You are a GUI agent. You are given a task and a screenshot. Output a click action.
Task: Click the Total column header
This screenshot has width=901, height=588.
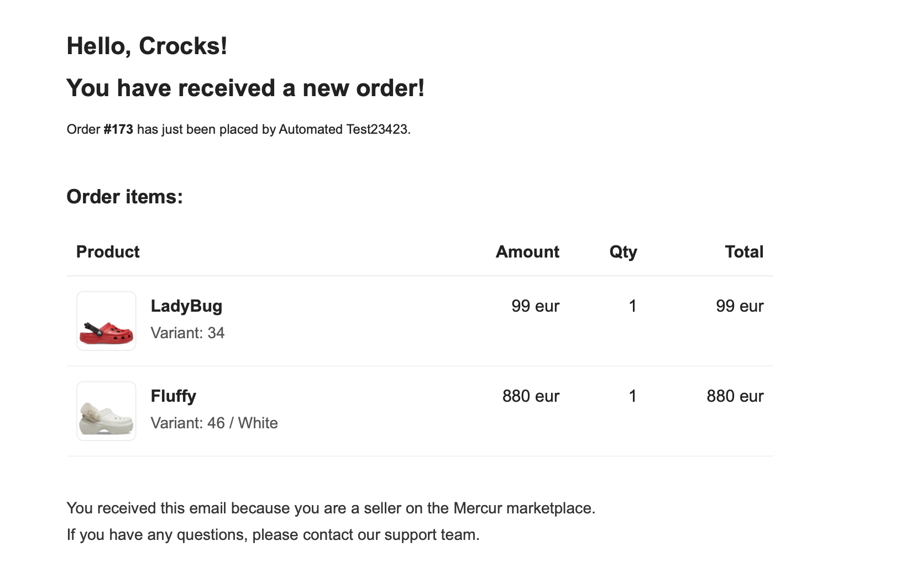(744, 251)
